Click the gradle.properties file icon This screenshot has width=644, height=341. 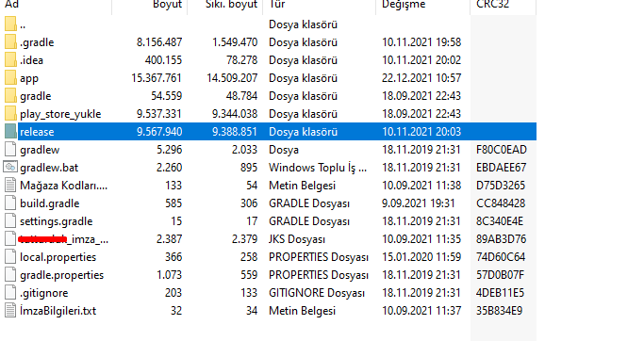point(10,274)
